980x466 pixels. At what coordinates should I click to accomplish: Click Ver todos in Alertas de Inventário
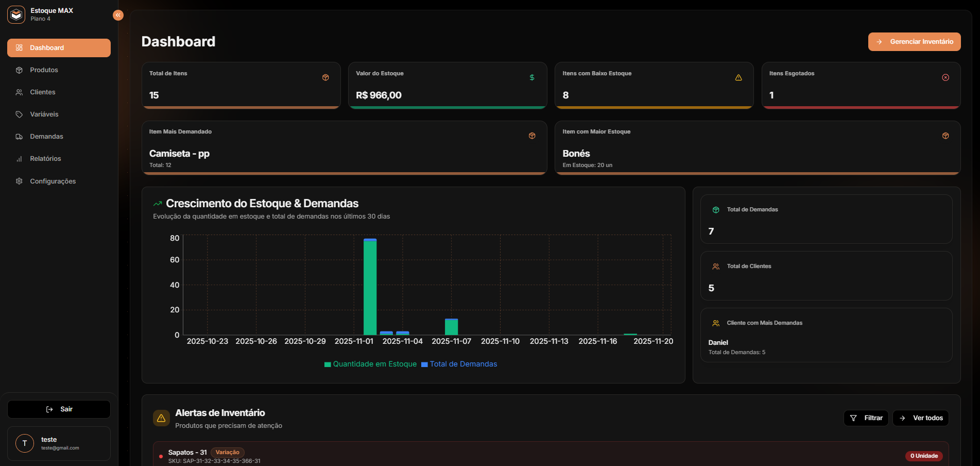pyautogui.click(x=920, y=418)
